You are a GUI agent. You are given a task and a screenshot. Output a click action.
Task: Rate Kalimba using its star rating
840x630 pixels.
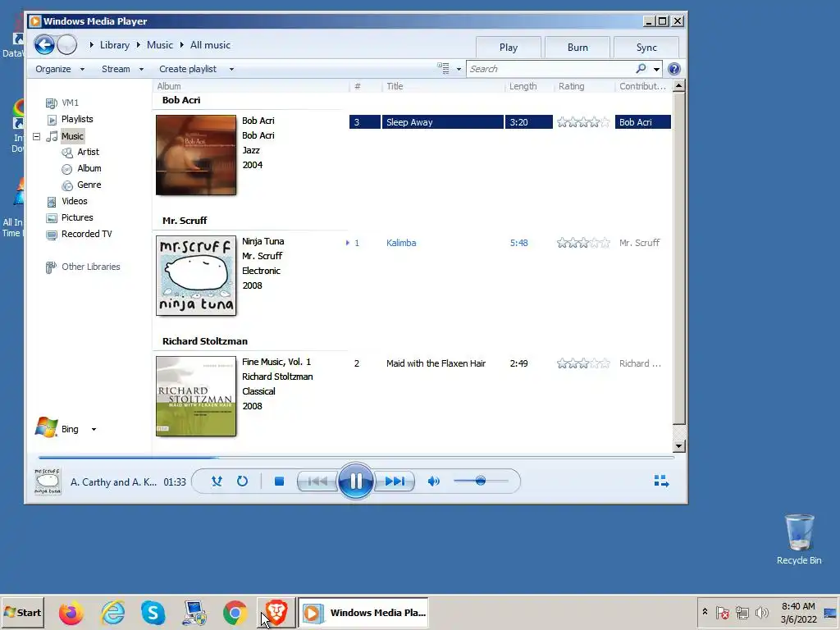(583, 243)
